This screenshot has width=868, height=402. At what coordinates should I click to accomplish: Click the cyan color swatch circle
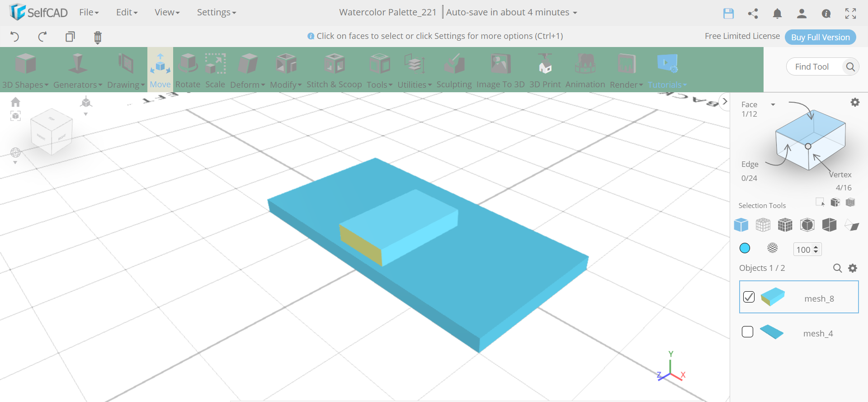tap(745, 248)
